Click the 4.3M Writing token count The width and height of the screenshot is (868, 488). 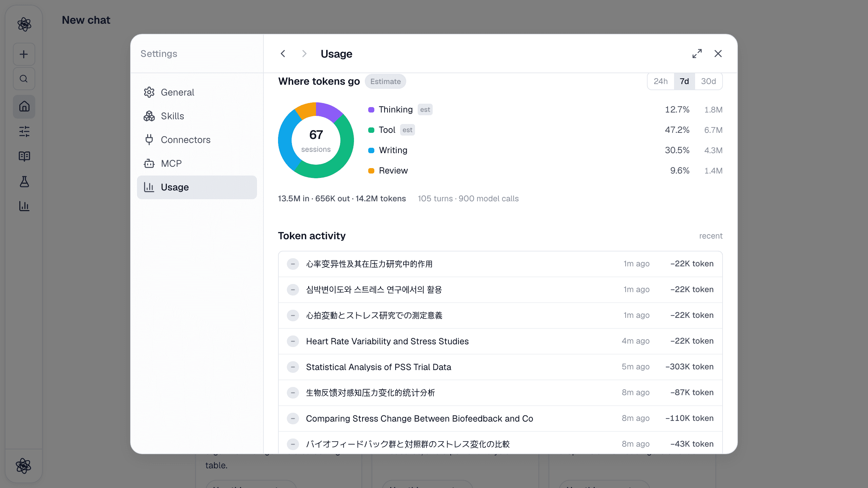pos(713,150)
